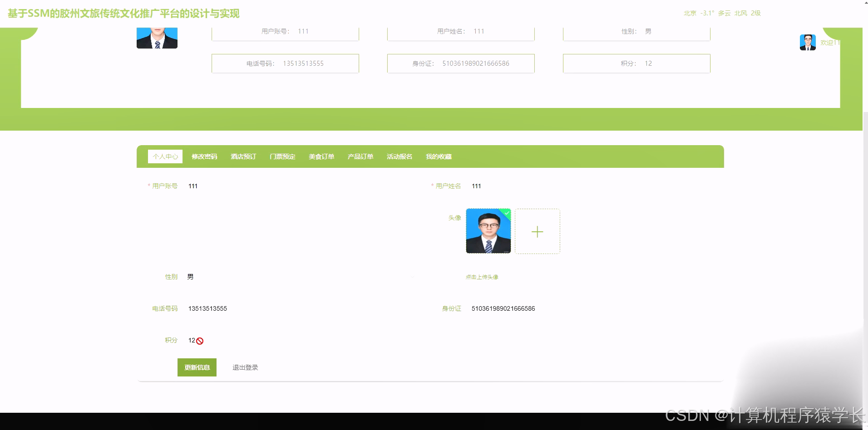Screen dimensions: 868x430
Task: Click the 点击上传头像 link
Action: 481,276
